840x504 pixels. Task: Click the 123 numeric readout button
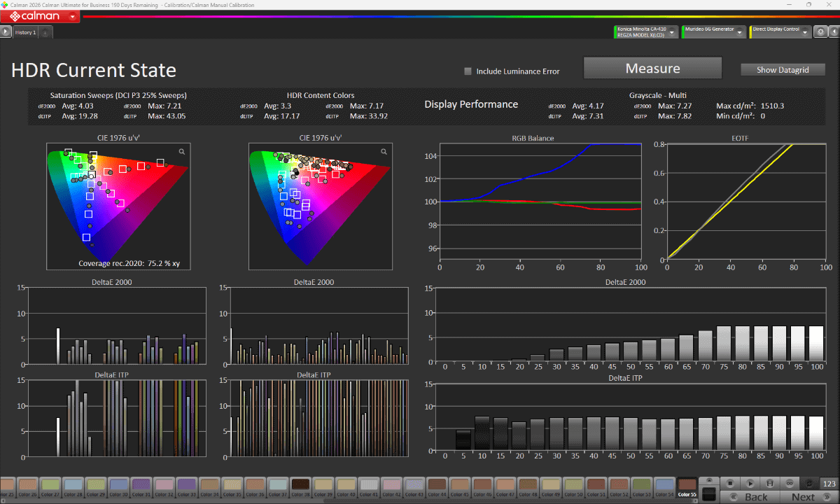pyautogui.click(x=829, y=483)
